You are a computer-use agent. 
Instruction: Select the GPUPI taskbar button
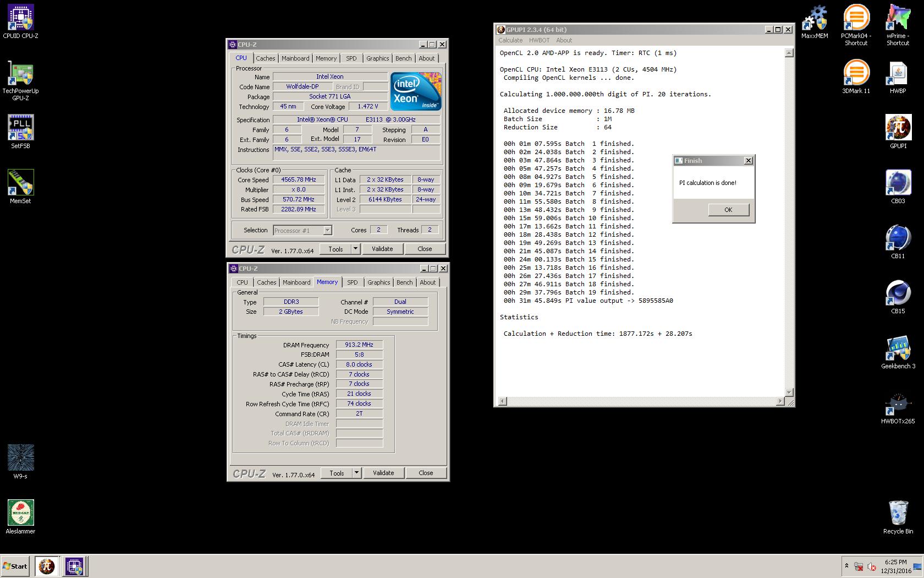coord(47,566)
